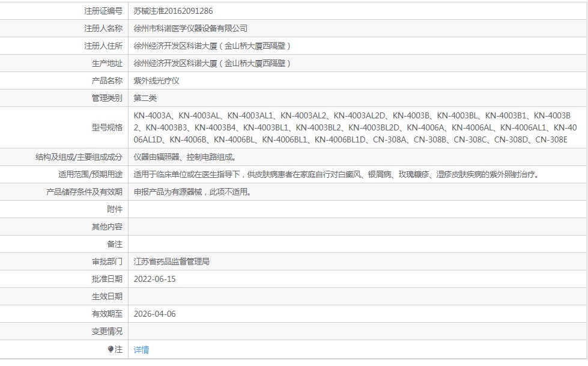Click registrant name 徐州市科诺医学仪器设备有限公司
The image size is (588, 366).
pos(190,28)
